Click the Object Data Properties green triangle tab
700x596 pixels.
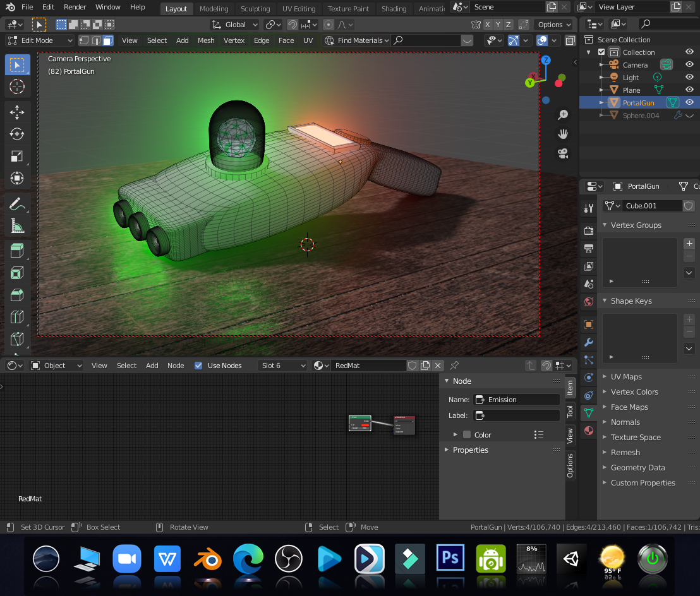[x=588, y=412]
